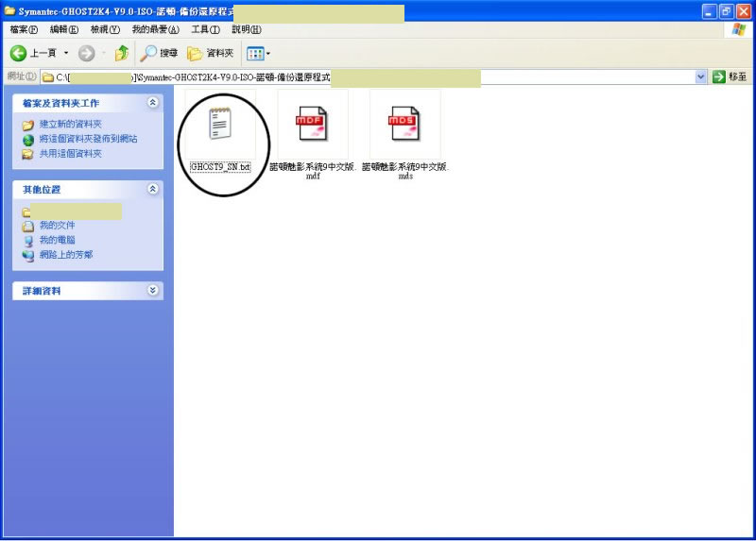Click 共用這個資料夾 link
The width and height of the screenshot is (756, 541).
pyautogui.click(x=70, y=154)
